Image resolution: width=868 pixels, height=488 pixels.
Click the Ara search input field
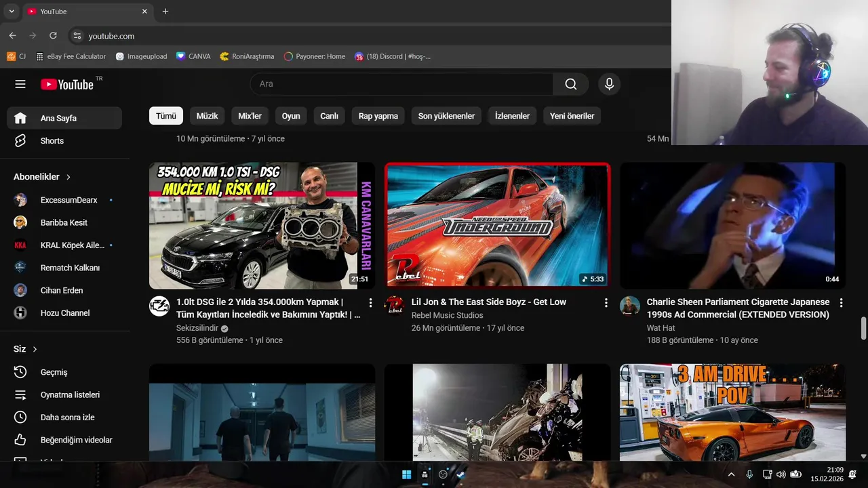click(401, 84)
